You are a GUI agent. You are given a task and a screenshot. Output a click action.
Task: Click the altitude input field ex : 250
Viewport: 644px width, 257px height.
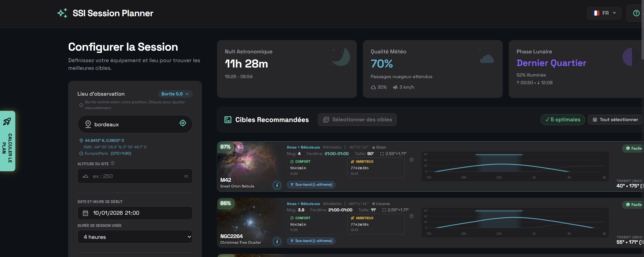pos(135,176)
